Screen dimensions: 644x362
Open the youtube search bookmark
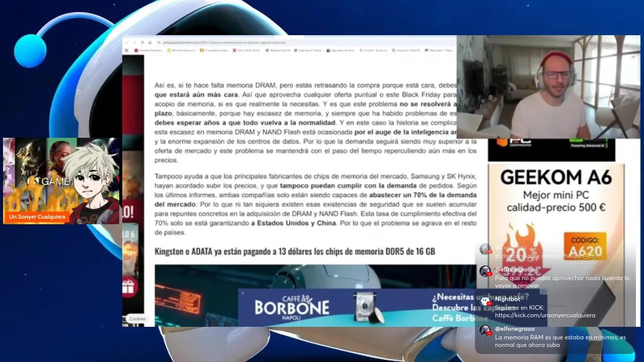[x=374, y=50]
